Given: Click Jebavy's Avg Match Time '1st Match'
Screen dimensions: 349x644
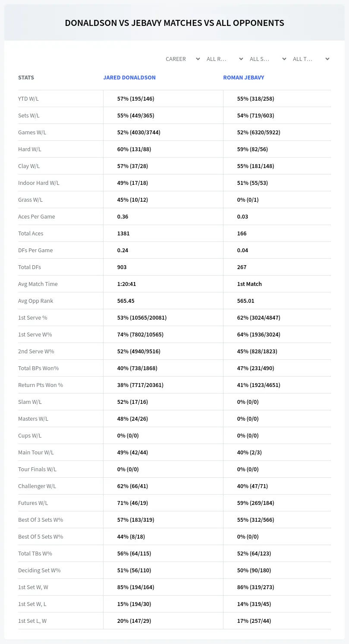Looking at the screenshot, I should pyautogui.click(x=249, y=284).
